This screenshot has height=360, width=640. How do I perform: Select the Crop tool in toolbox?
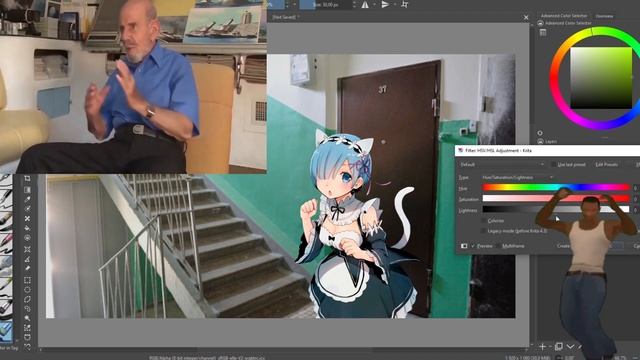[27, 179]
